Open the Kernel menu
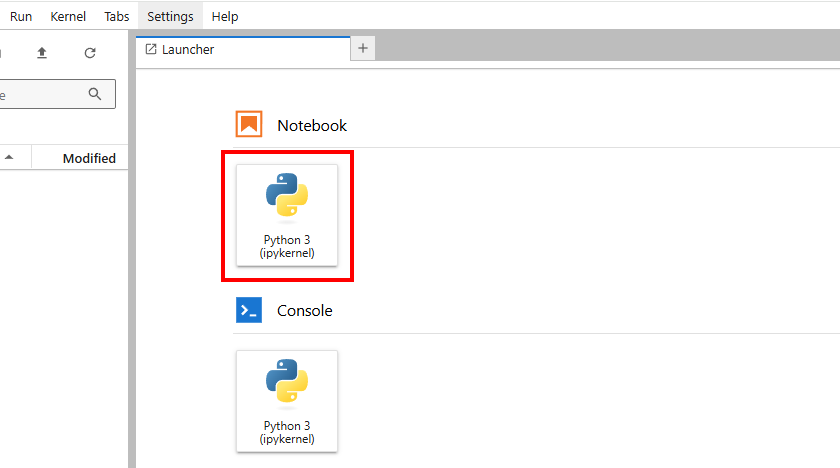This screenshot has width=840, height=468. (x=68, y=17)
